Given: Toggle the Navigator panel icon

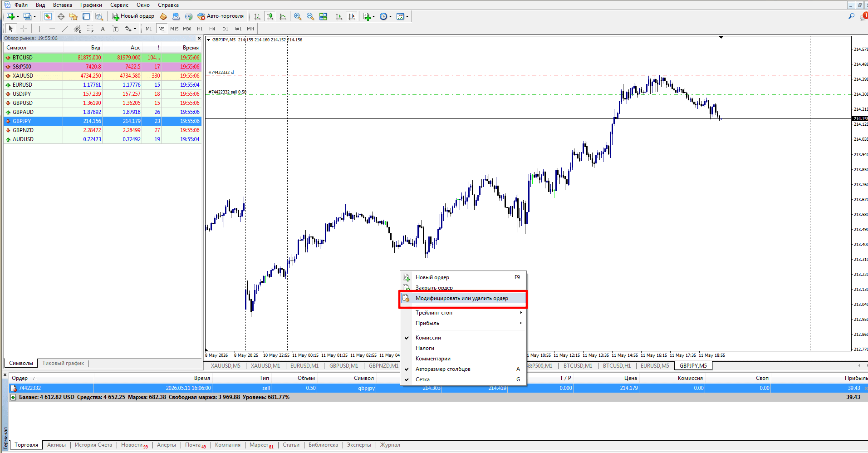Looking at the screenshot, I should coord(74,16).
